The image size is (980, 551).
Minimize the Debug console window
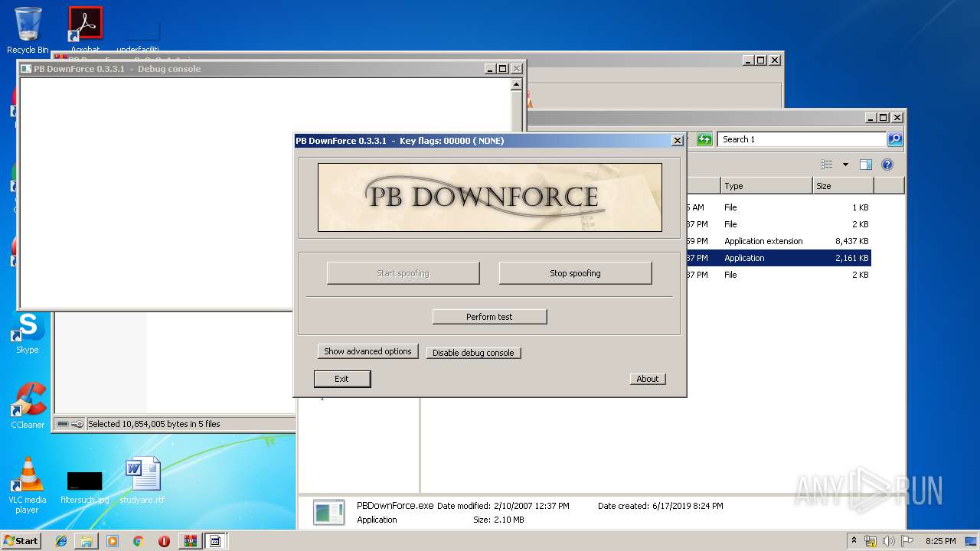tap(490, 69)
